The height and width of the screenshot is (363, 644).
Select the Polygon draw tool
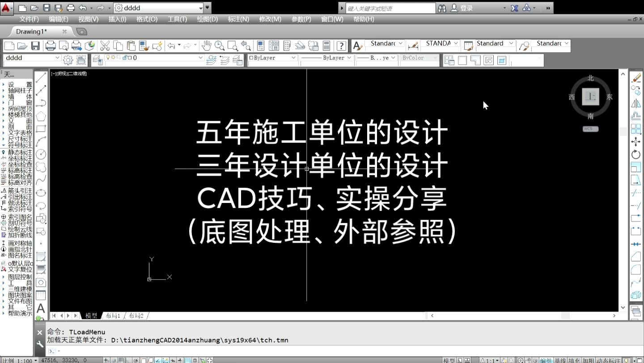pos(41,116)
